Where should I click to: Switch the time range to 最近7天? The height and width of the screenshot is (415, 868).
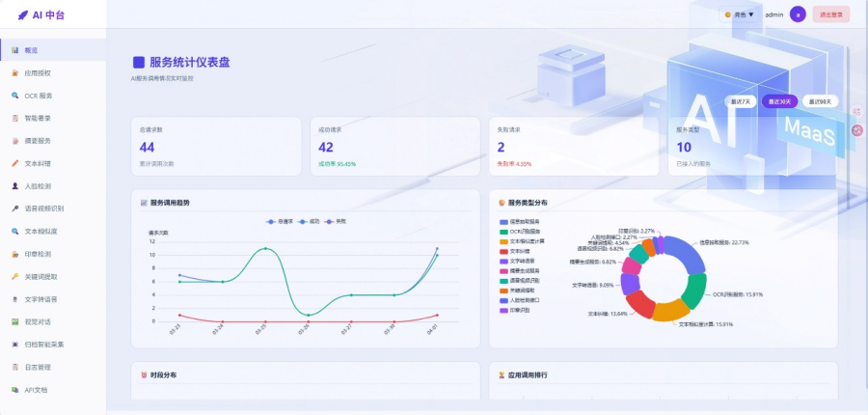click(741, 101)
